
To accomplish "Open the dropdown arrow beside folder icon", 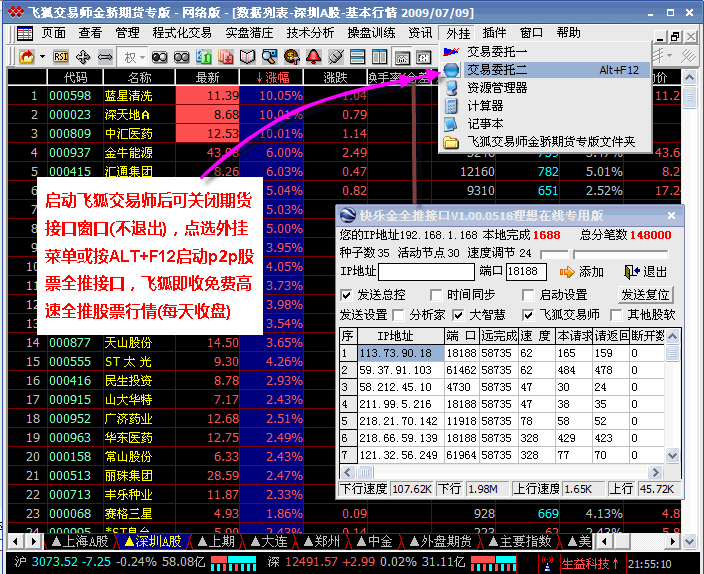I will point(42,57).
